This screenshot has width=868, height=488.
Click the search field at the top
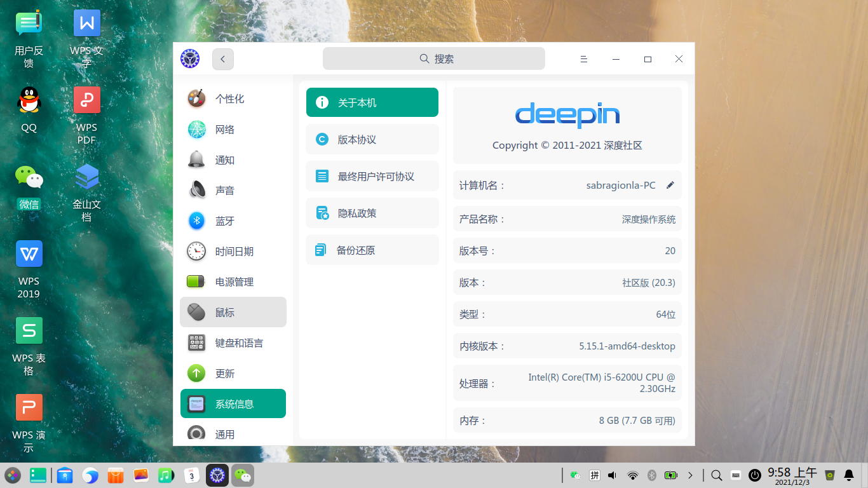click(434, 58)
